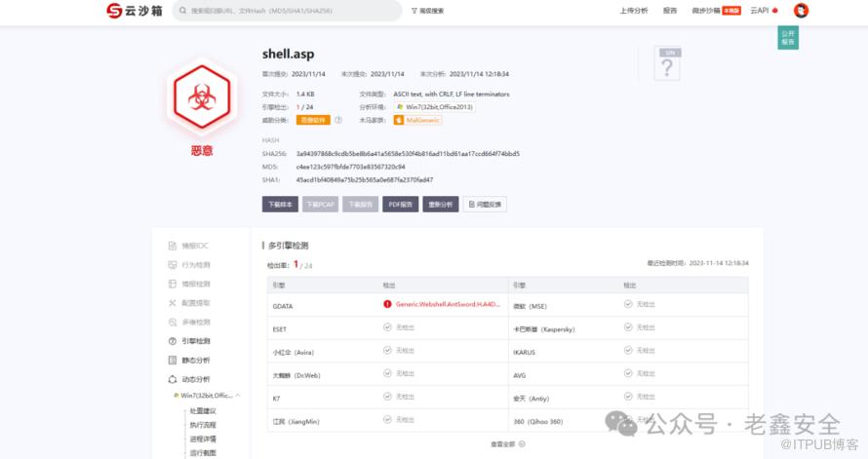Collapse the Win7(32bit,Office...) tree node
The height and width of the screenshot is (459, 868).
click(237, 396)
